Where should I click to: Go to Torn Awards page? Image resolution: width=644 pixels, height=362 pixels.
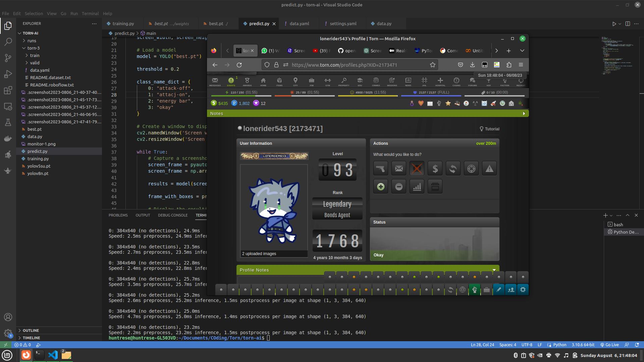click(x=247, y=81)
